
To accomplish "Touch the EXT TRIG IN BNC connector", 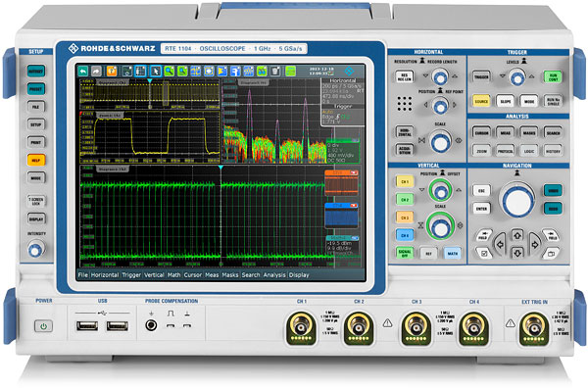I will tap(534, 328).
